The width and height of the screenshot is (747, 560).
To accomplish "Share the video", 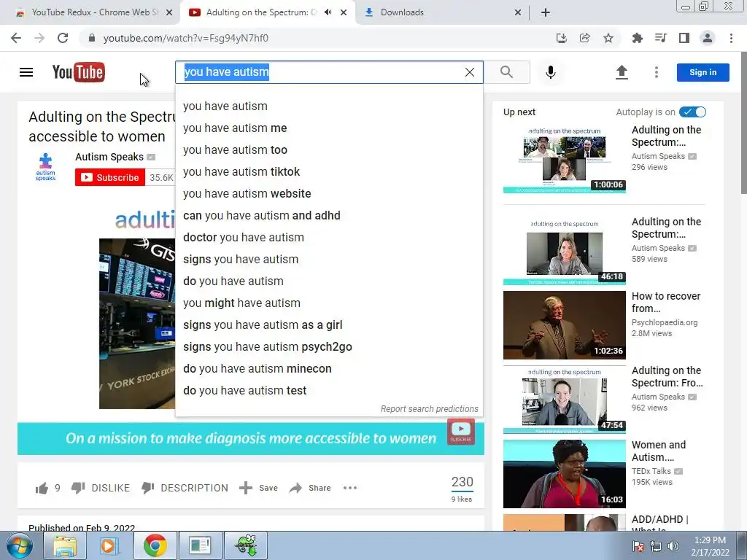I will 310,488.
